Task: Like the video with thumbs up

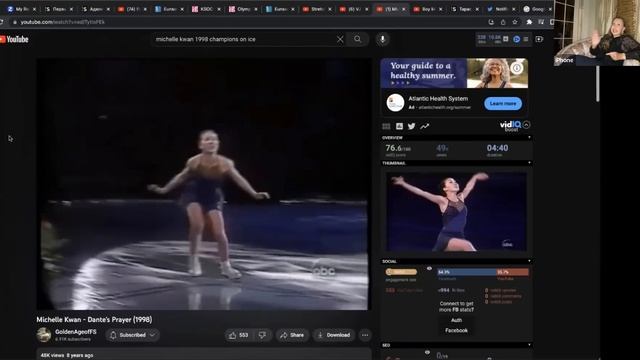Action: 239,335
